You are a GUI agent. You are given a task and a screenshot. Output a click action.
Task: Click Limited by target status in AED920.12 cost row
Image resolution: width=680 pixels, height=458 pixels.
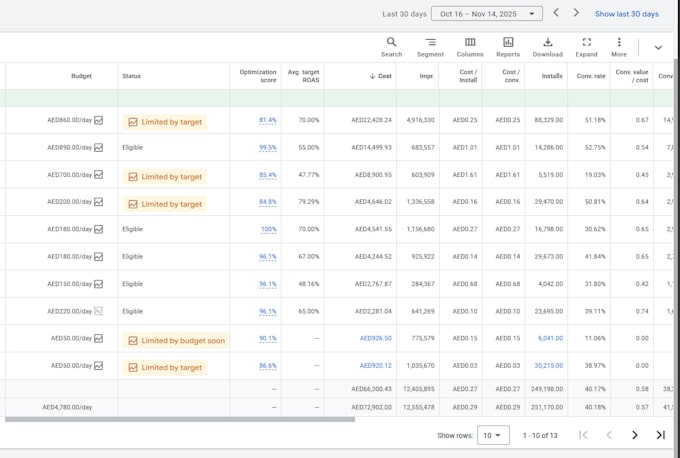(165, 367)
